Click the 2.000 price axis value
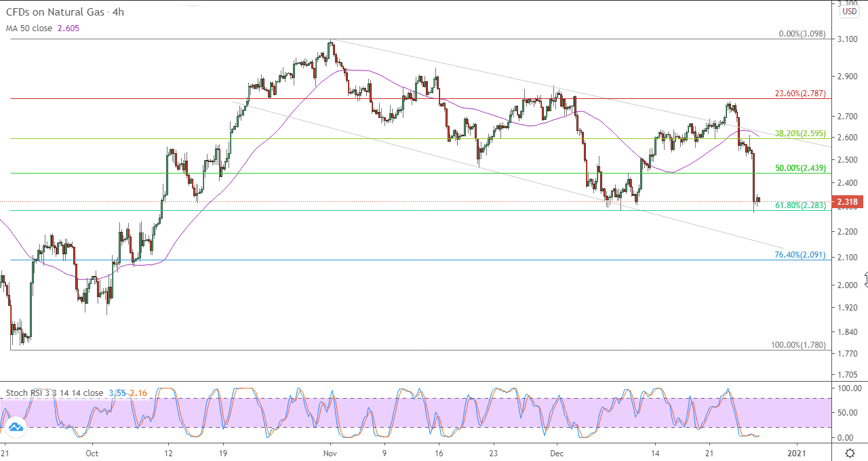This screenshot has height=461, width=868. (x=849, y=285)
